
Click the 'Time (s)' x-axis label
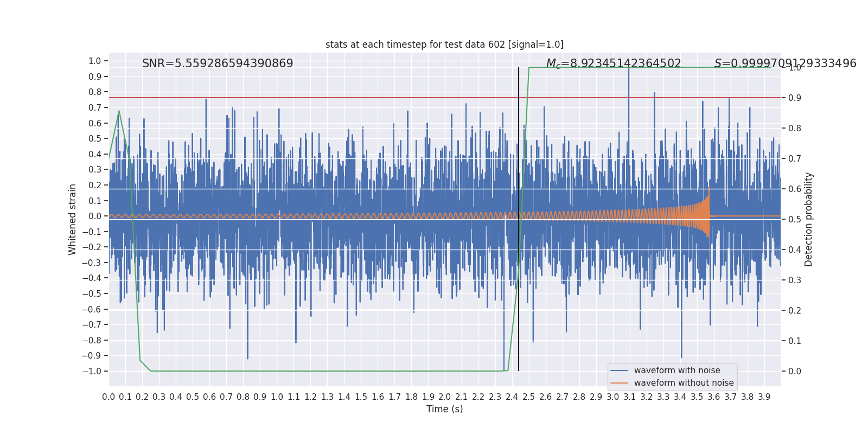point(444,409)
